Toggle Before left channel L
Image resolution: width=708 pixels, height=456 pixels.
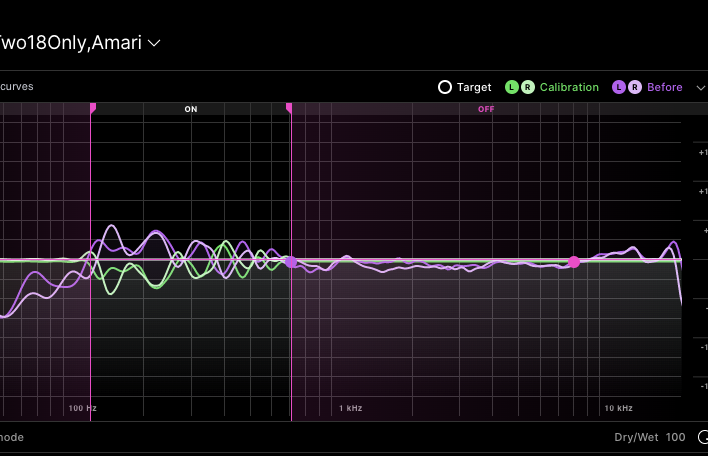619,87
